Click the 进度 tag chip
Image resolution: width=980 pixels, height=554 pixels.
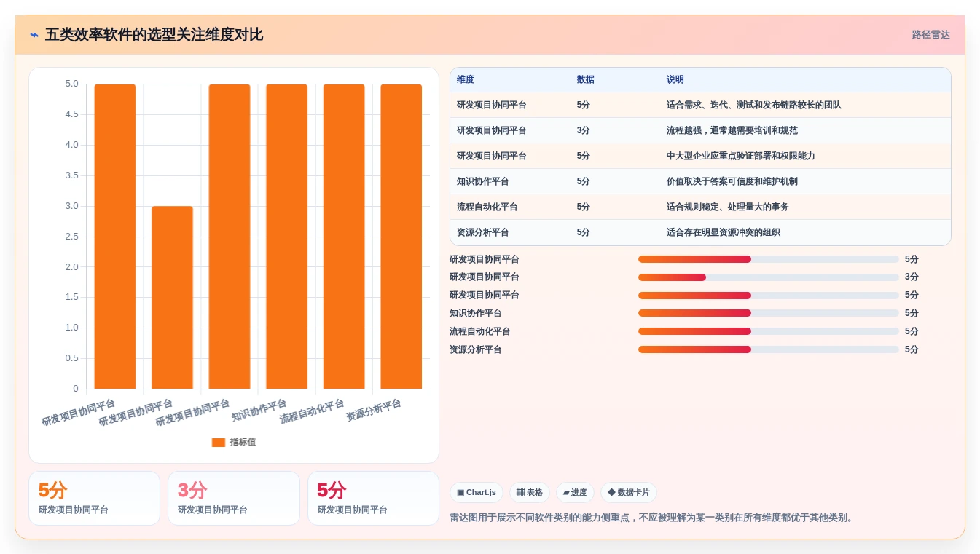(575, 493)
